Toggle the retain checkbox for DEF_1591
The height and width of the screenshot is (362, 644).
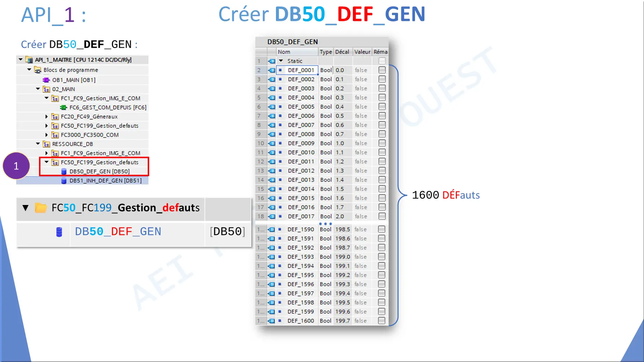click(x=381, y=239)
